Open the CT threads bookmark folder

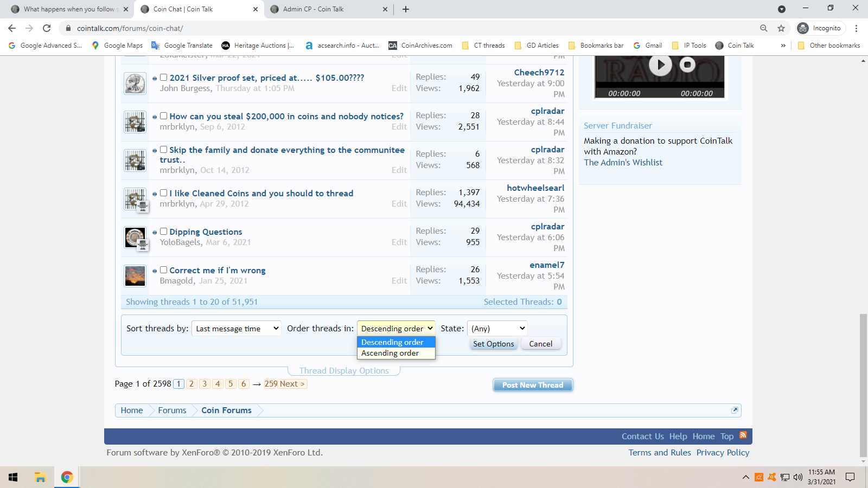483,46
